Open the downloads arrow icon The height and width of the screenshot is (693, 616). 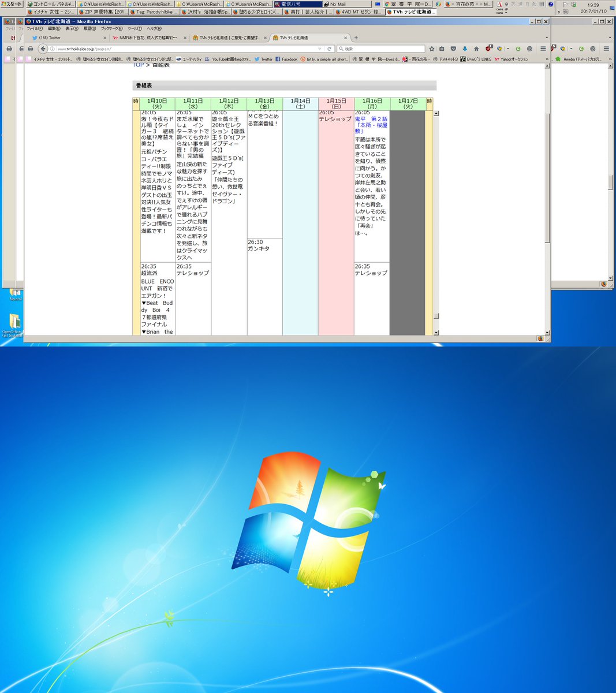(x=465, y=49)
